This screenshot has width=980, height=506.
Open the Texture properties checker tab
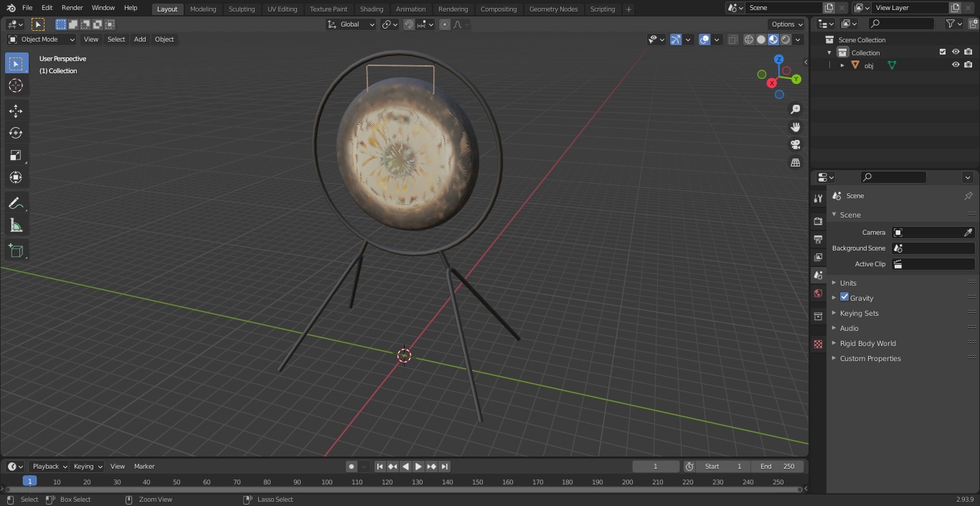point(818,344)
